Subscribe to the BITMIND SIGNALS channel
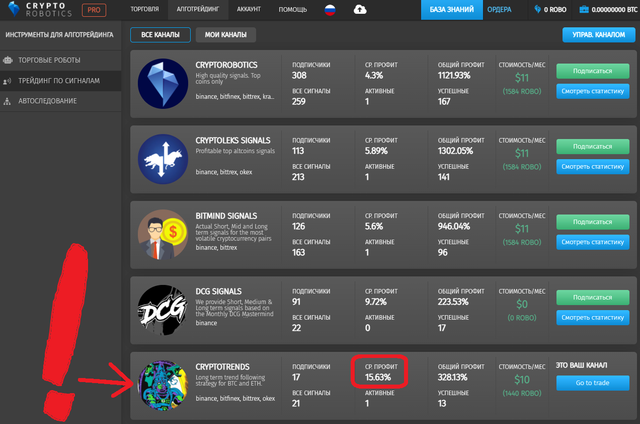The height and width of the screenshot is (424, 640). pyautogui.click(x=593, y=222)
